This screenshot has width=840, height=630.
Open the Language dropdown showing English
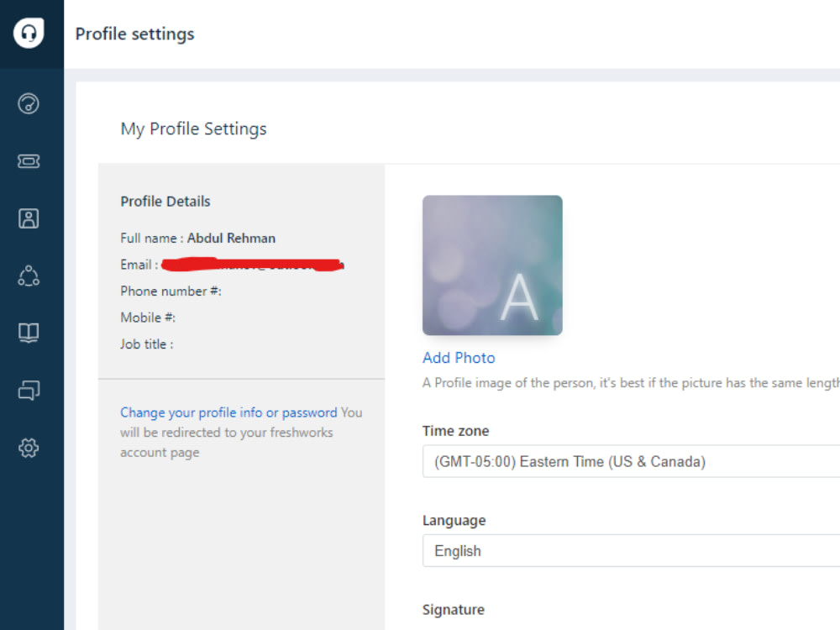631,551
